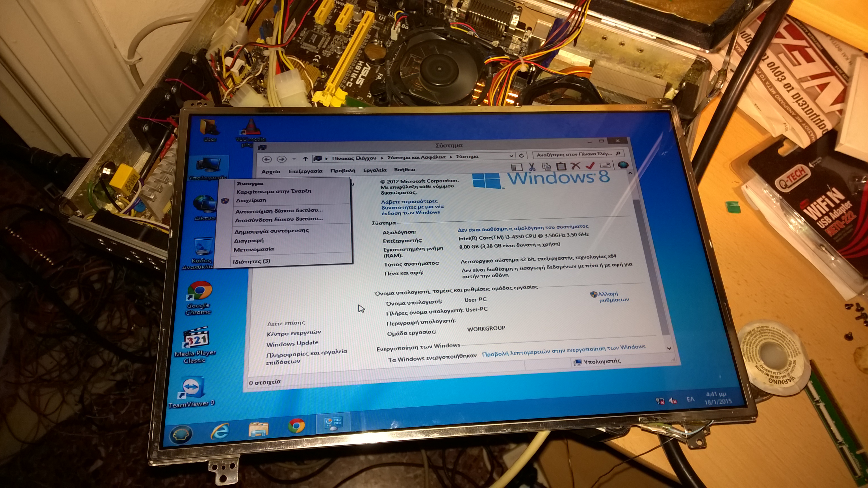Open the Start shell button on taskbar
Viewport: 868px width, 488px height.
[x=181, y=435]
